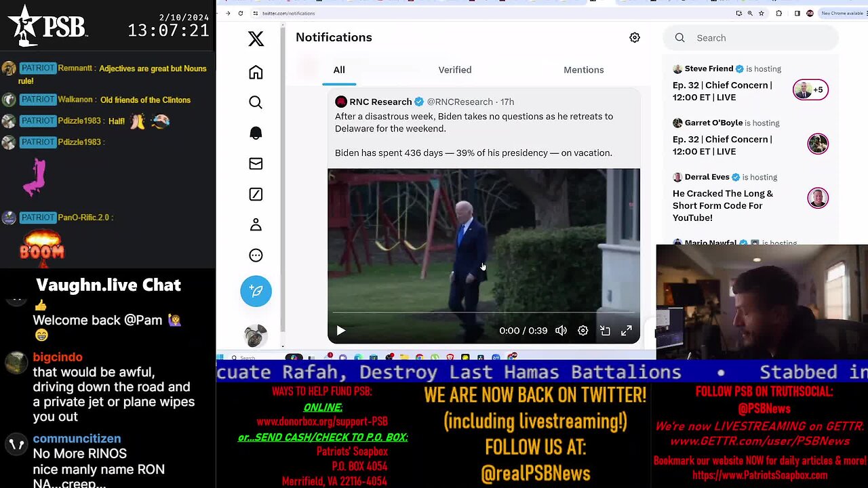
Task: Open account switcher avatar at sidebar bottom
Action: pos(256,335)
